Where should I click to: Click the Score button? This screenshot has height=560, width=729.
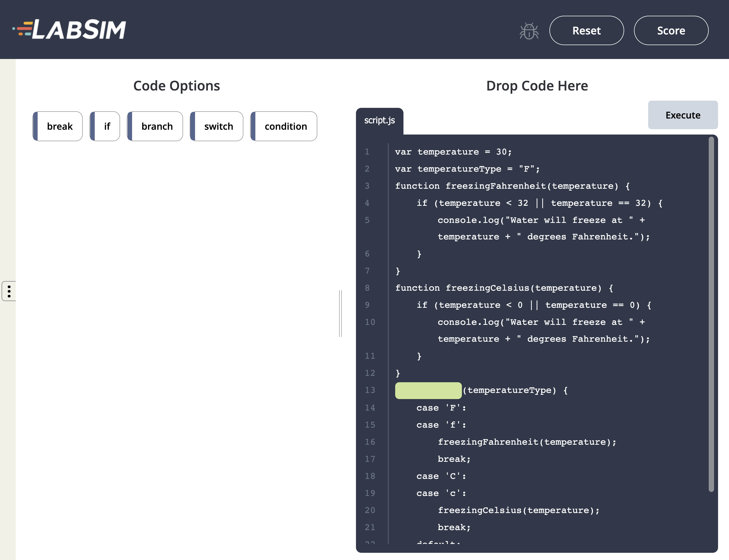click(x=671, y=31)
